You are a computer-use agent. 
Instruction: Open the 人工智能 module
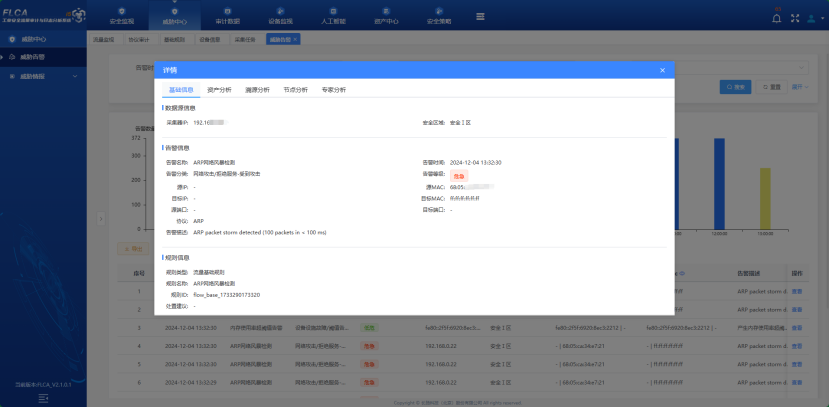tap(334, 16)
